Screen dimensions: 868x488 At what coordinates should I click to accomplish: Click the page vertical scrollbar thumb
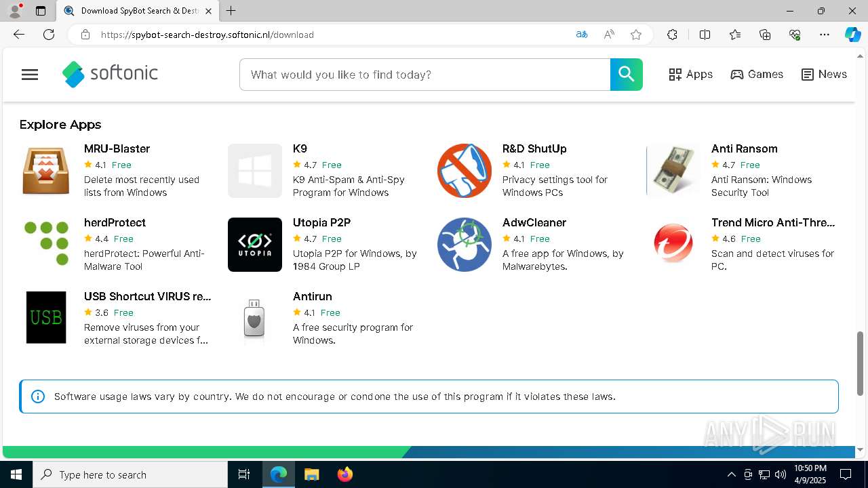[x=860, y=363]
